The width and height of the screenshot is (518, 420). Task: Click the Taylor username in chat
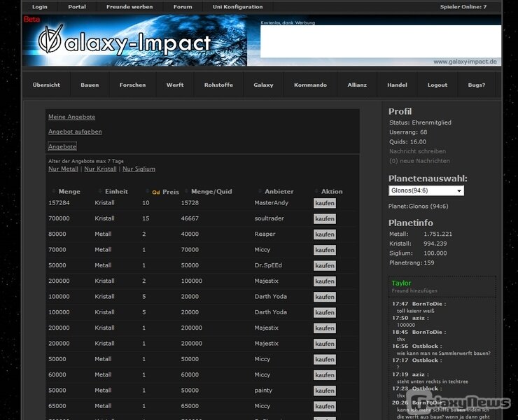pyautogui.click(x=401, y=283)
